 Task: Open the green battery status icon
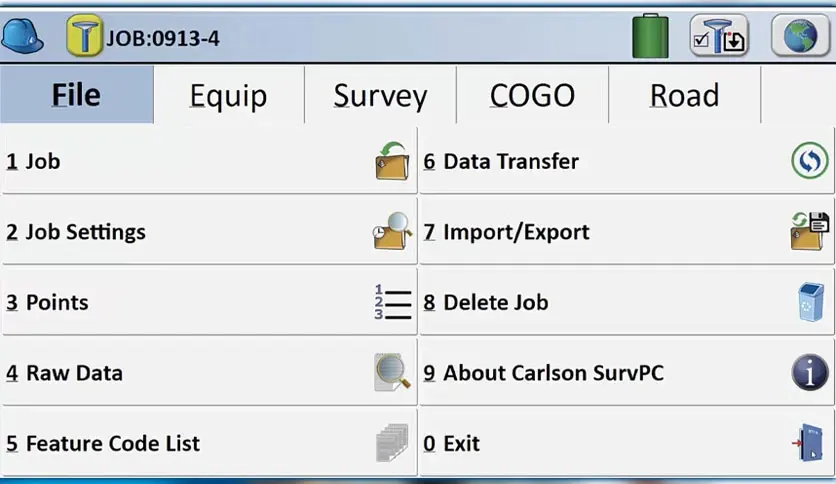point(650,36)
